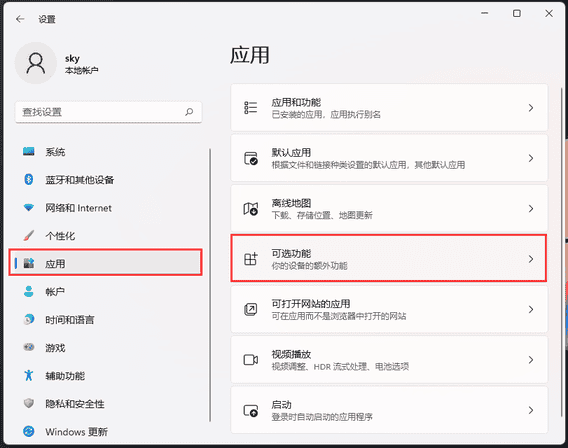Minimize the 设置 window
The height and width of the screenshot is (448, 568).
485,13
